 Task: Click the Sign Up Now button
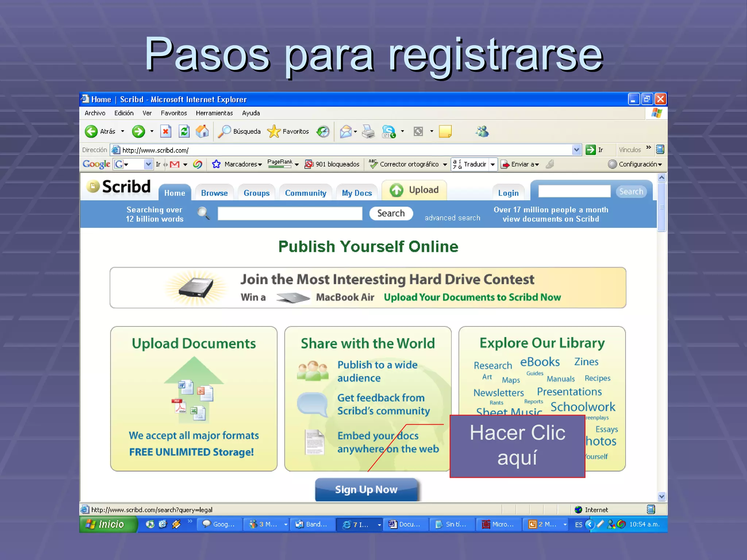tap(367, 490)
